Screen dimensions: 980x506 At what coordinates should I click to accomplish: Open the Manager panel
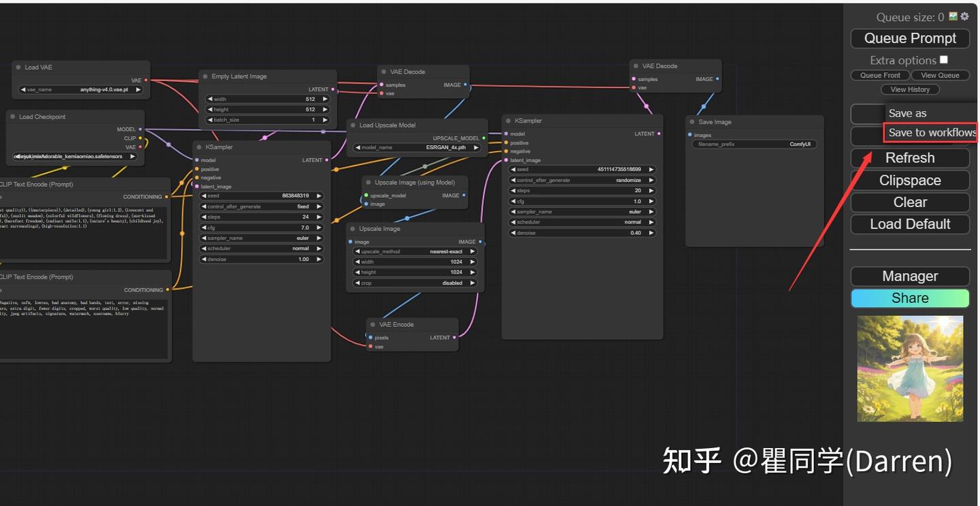(910, 276)
